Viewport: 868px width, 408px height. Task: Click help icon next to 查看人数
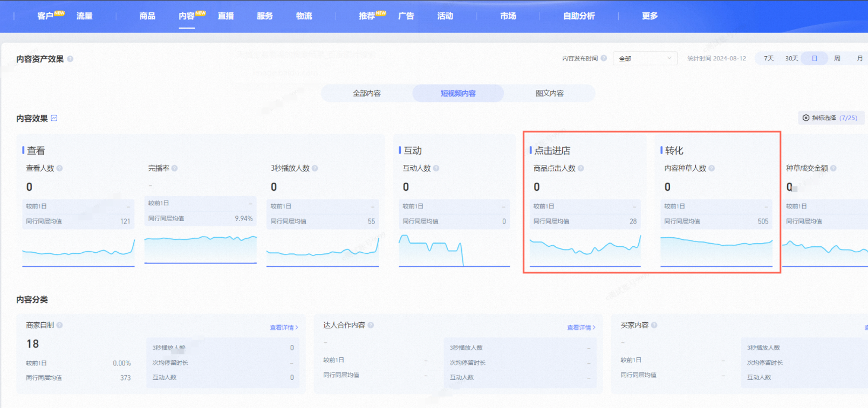coord(59,168)
